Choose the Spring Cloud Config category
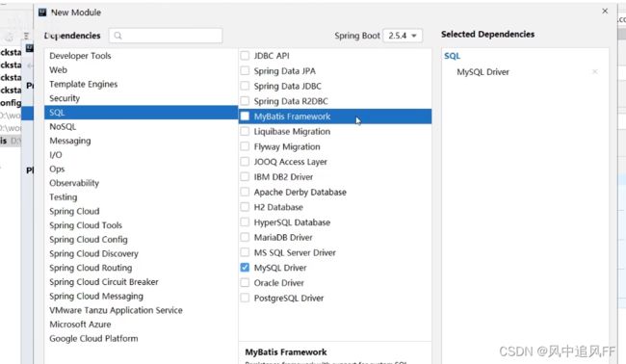 pos(89,240)
